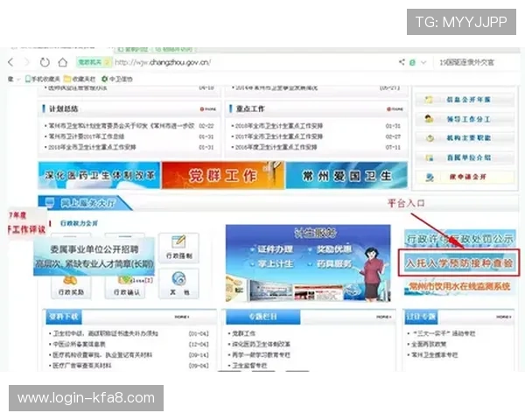Screen dimensions: 525x420
Task: Open the 机构主要职能 sidebar button
Action: (x=465, y=138)
